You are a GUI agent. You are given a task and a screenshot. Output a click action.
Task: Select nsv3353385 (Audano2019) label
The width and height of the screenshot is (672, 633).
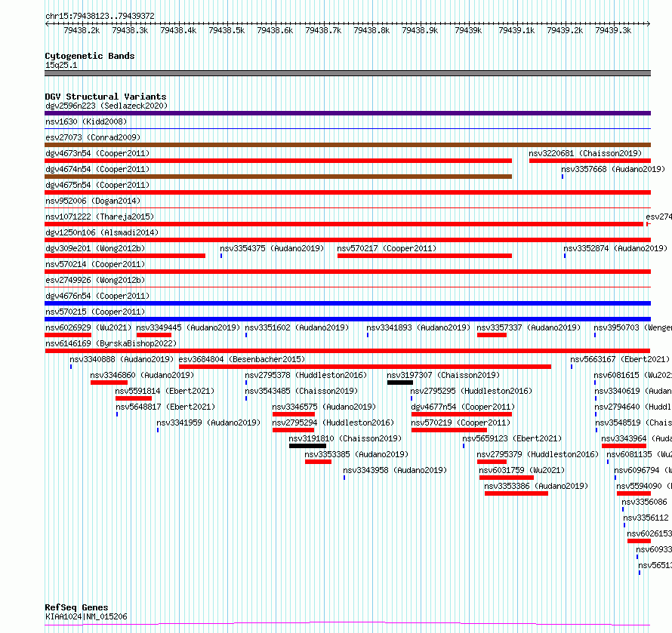click(x=356, y=454)
